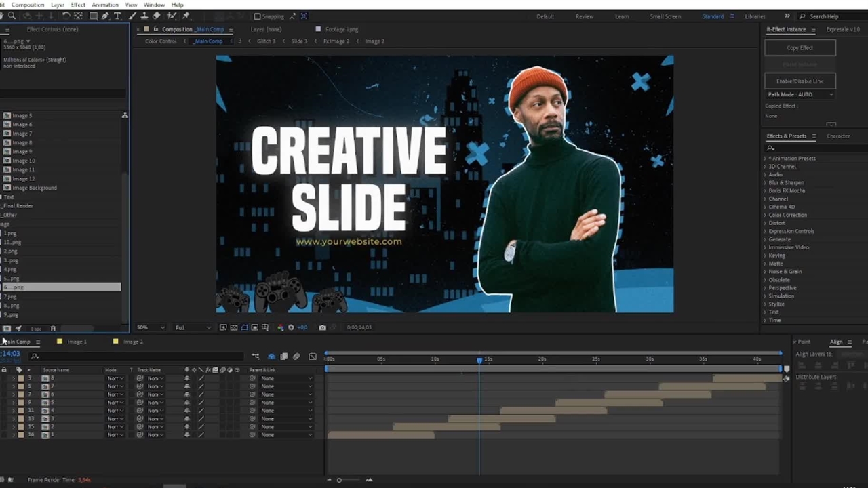
Task: Open the Animation menu
Action: (104, 5)
